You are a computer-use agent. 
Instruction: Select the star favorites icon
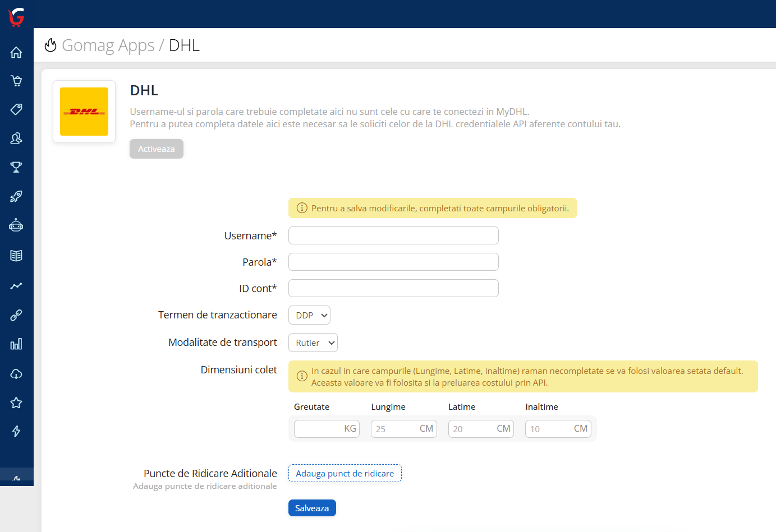pos(16,403)
